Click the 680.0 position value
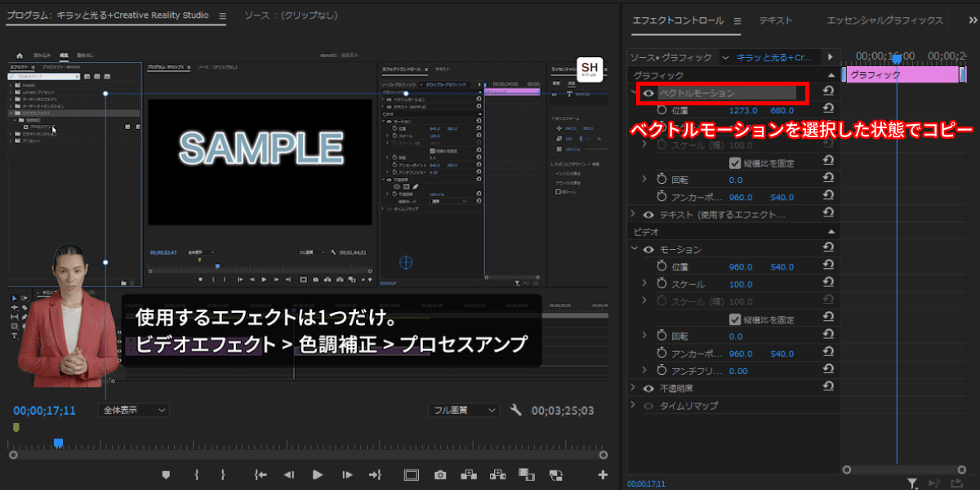 coord(782,109)
